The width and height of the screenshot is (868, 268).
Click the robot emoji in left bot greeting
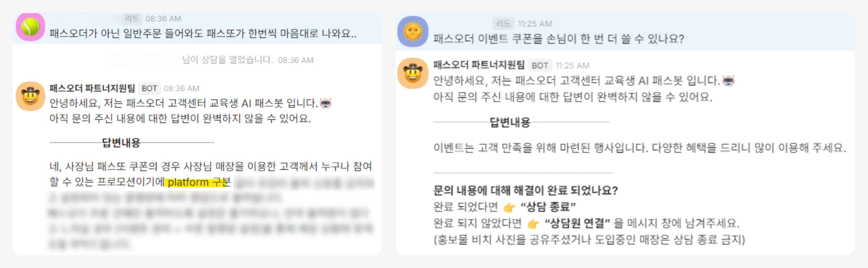(x=325, y=103)
